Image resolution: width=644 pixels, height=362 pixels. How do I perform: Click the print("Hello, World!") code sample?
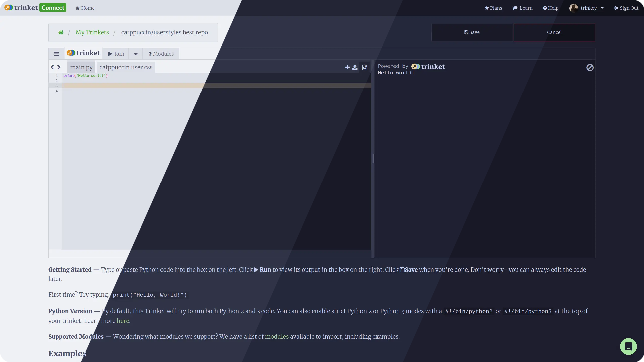click(150, 295)
